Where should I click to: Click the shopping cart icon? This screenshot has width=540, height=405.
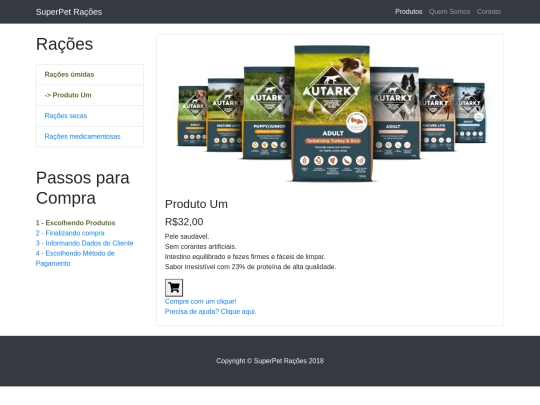(174, 288)
